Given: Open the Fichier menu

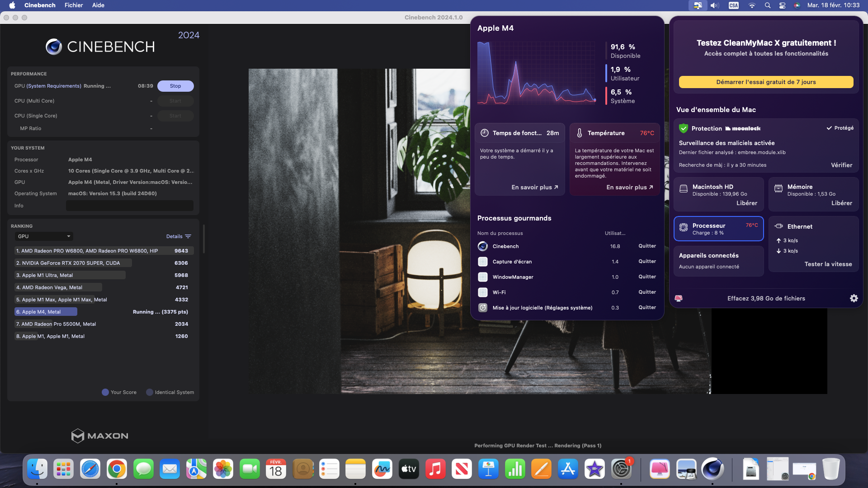Looking at the screenshot, I should pyautogui.click(x=74, y=5).
